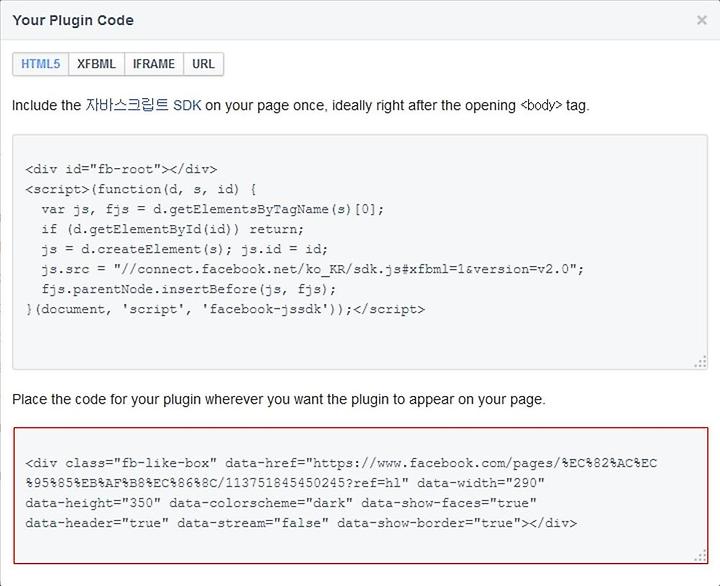720x586 pixels.
Task: Click the 'fjs.parentNode.insertBefore(js, fjs);' line
Action: 189,289
